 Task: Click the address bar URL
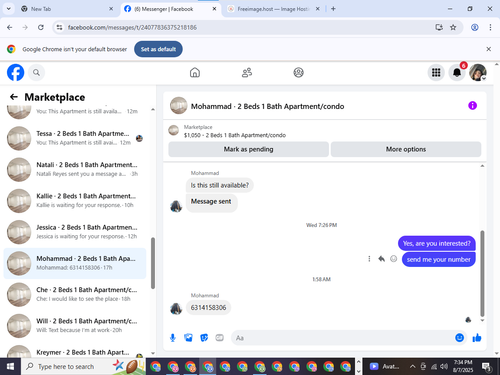(132, 27)
